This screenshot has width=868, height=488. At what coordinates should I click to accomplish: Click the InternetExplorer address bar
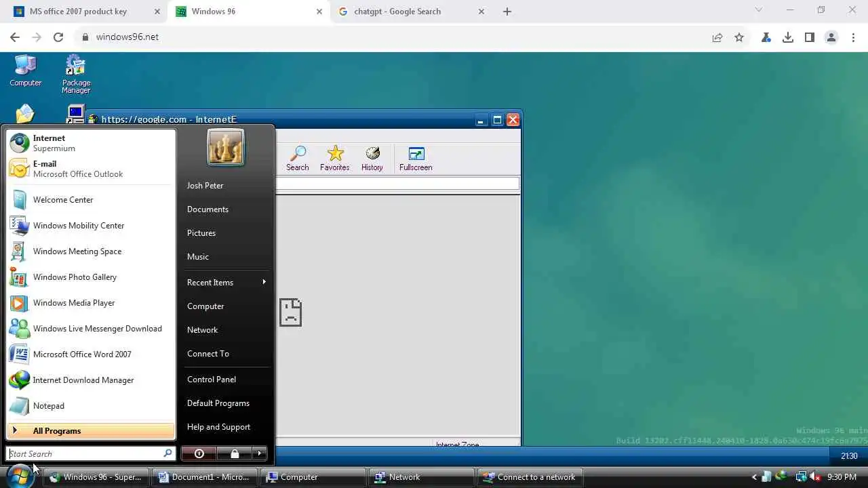click(x=397, y=184)
